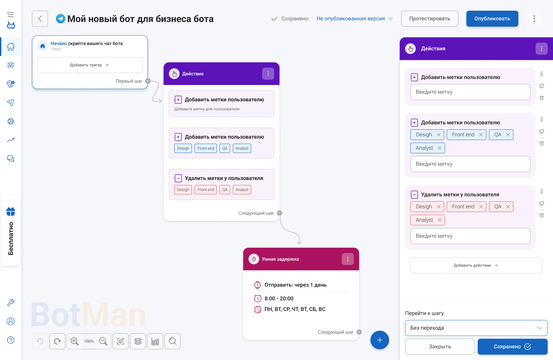Delete the second Добавить метки block with tags
The image size is (553, 360).
pyautogui.click(x=542, y=144)
